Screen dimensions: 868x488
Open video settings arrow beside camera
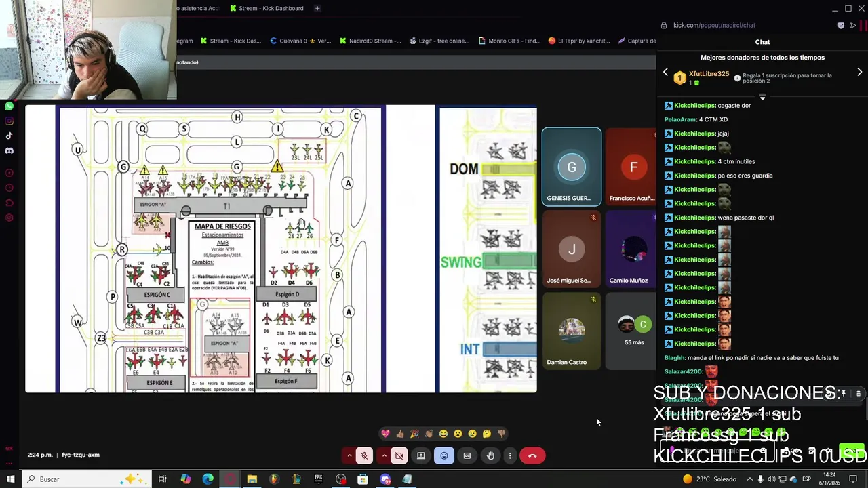[384, 455]
